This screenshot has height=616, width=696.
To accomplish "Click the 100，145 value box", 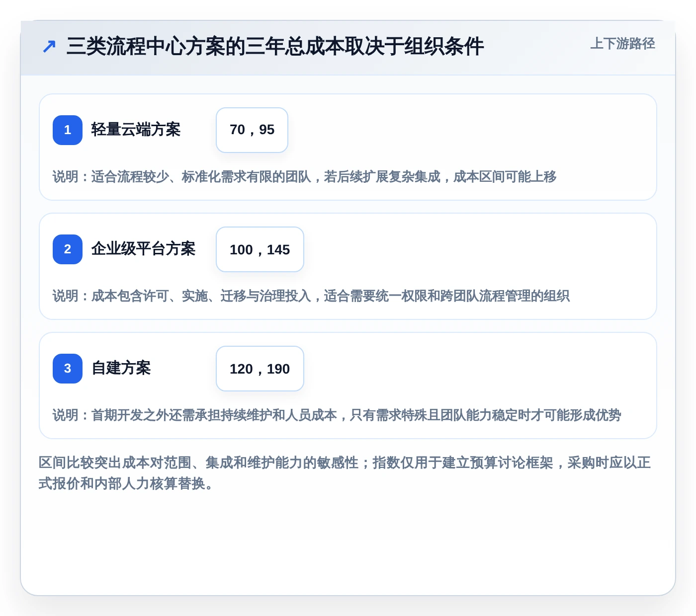I will pos(260,249).
